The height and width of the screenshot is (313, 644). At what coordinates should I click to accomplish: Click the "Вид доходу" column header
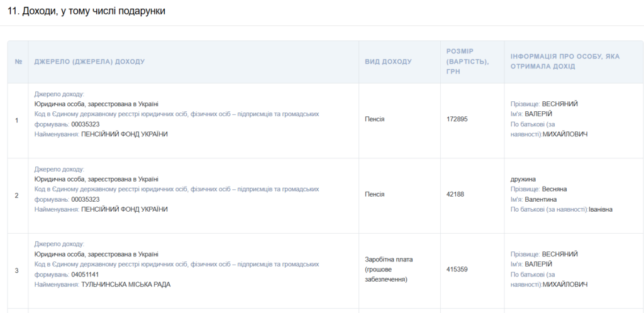[388, 62]
